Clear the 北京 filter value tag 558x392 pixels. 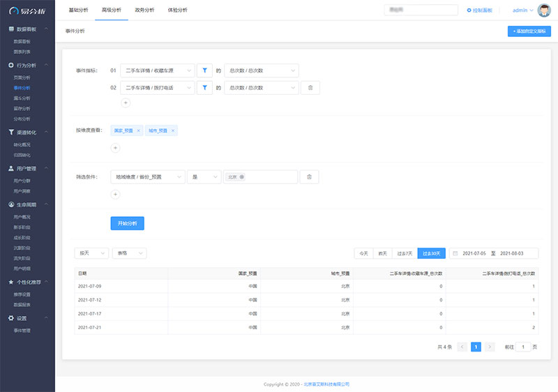tap(242, 177)
